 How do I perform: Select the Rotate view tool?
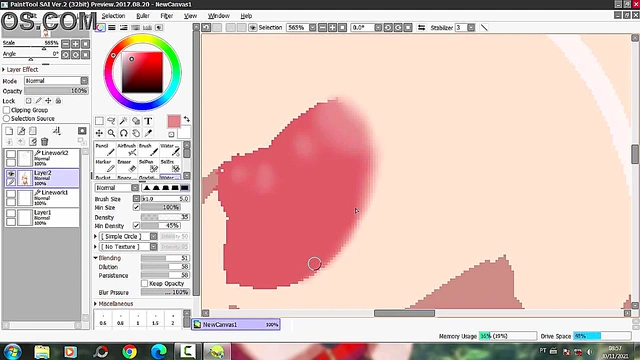point(124,133)
